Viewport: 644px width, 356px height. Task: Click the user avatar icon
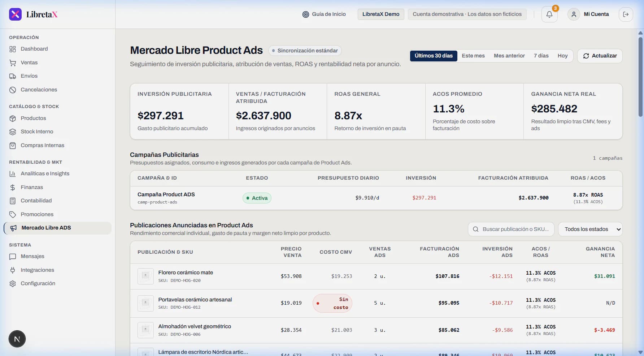(x=574, y=14)
